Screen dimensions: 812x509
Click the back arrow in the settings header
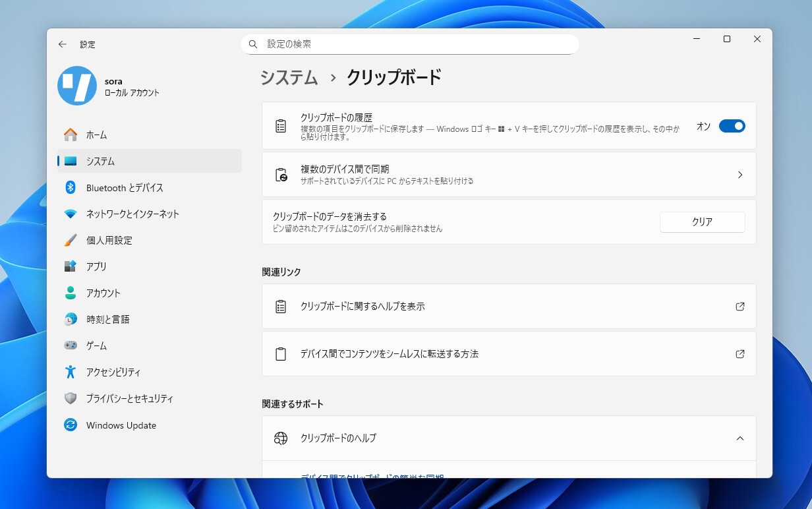coord(63,44)
